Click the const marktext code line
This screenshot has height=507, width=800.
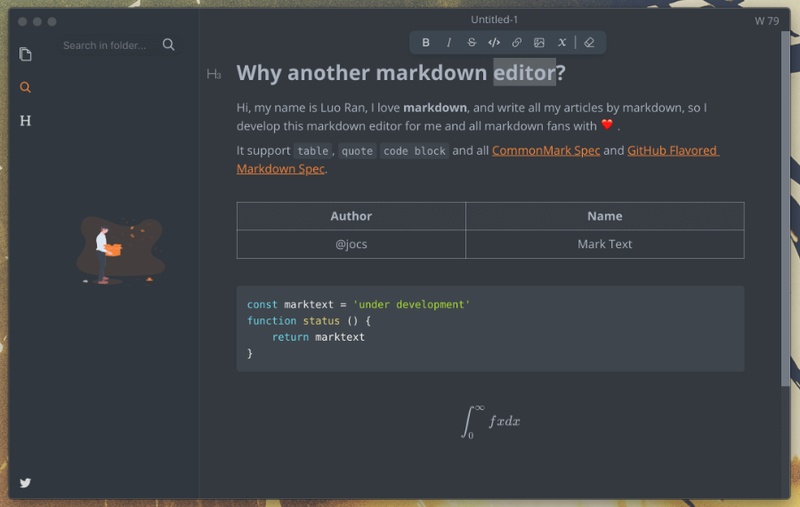click(358, 305)
